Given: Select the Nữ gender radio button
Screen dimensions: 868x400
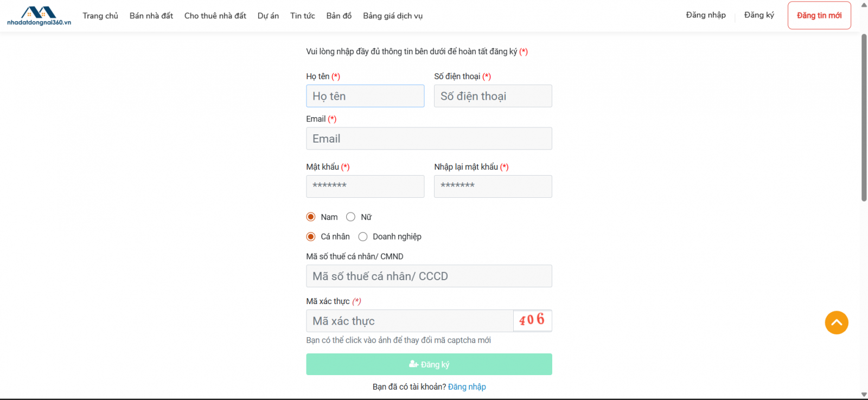Looking at the screenshot, I should coord(351,217).
